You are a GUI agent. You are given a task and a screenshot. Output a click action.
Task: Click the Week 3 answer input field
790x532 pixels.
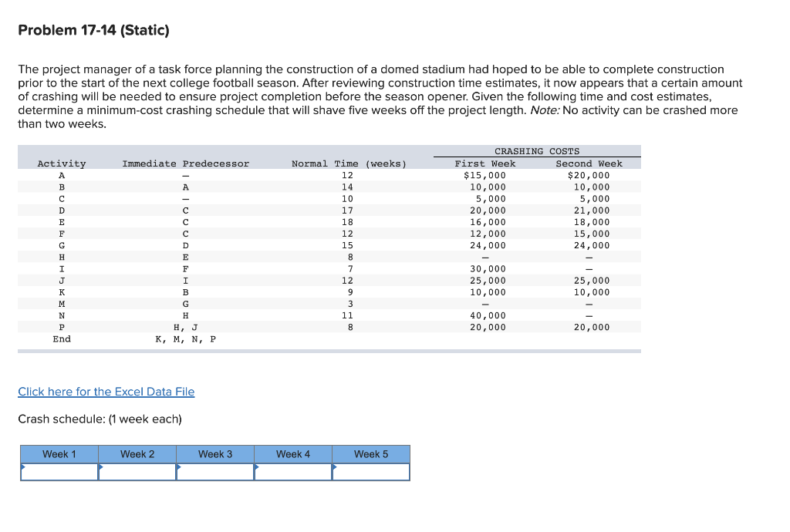[x=215, y=472]
